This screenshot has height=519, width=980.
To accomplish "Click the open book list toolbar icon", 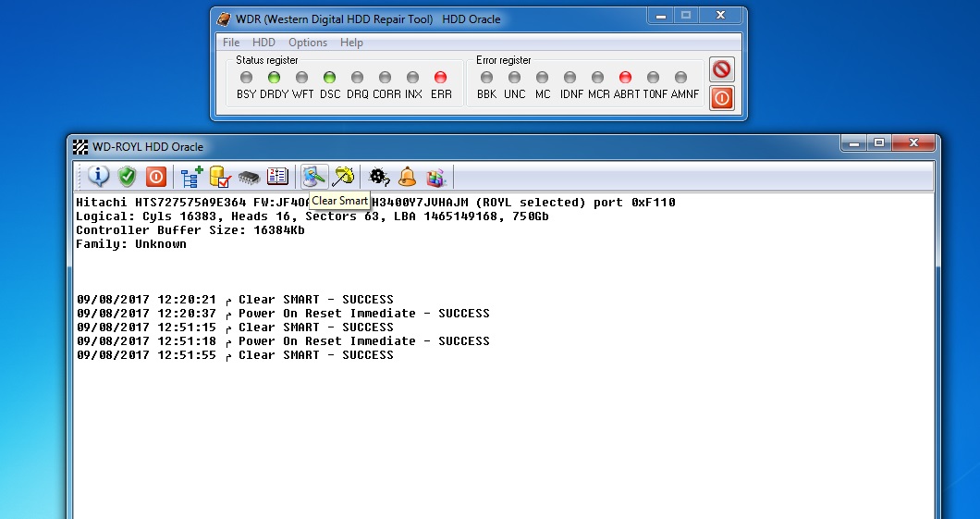I will point(277,177).
